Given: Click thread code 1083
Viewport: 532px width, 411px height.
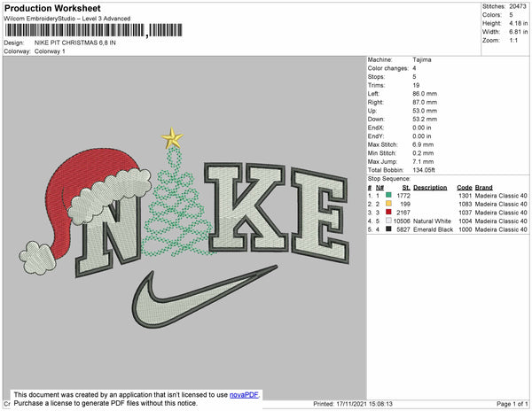Looking at the screenshot, I should point(465,204).
